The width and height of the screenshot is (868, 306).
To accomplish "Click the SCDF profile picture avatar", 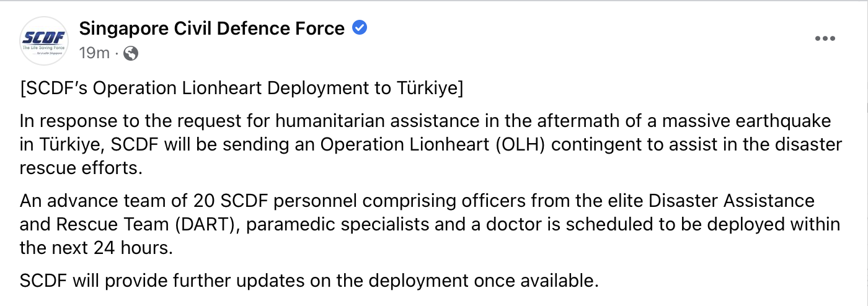I will [x=44, y=41].
